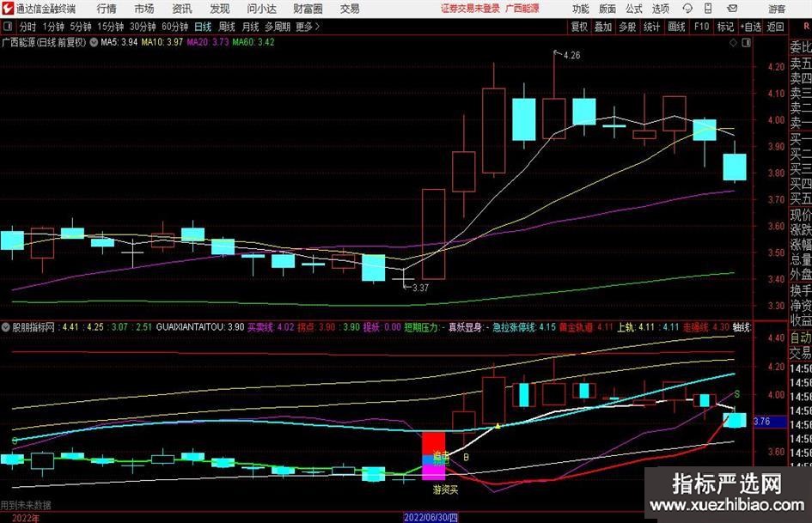Viewport: 812px width, 523px height.
Task: Open the 资讯 menu
Action: [x=182, y=9]
